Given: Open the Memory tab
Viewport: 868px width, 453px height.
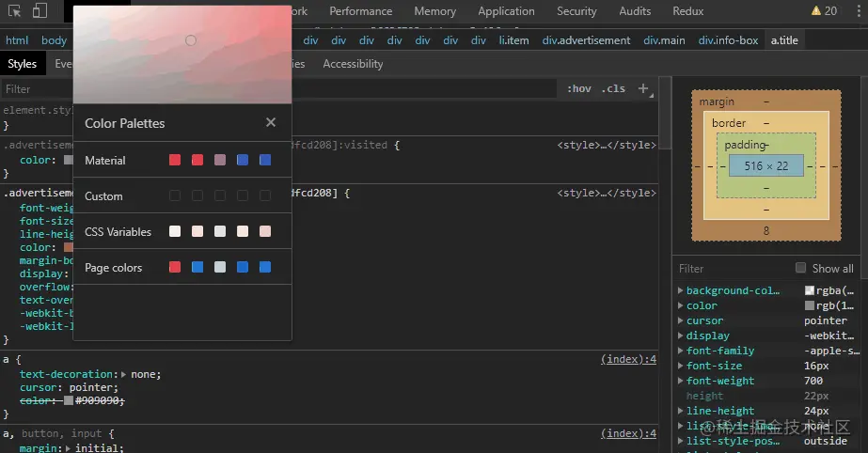Looking at the screenshot, I should [x=435, y=11].
